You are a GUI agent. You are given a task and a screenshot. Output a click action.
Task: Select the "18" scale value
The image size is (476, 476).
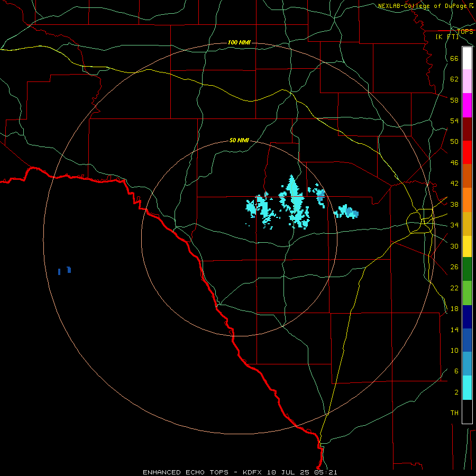(x=454, y=309)
